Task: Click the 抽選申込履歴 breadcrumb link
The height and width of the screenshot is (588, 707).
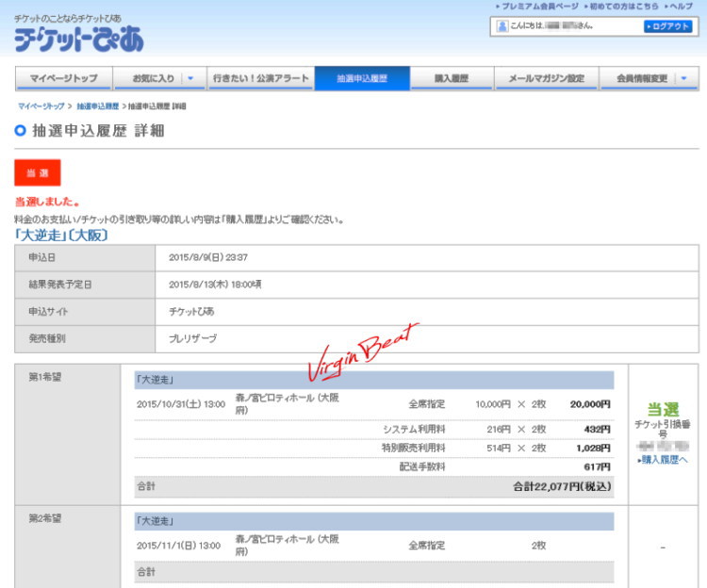Action: [x=97, y=106]
